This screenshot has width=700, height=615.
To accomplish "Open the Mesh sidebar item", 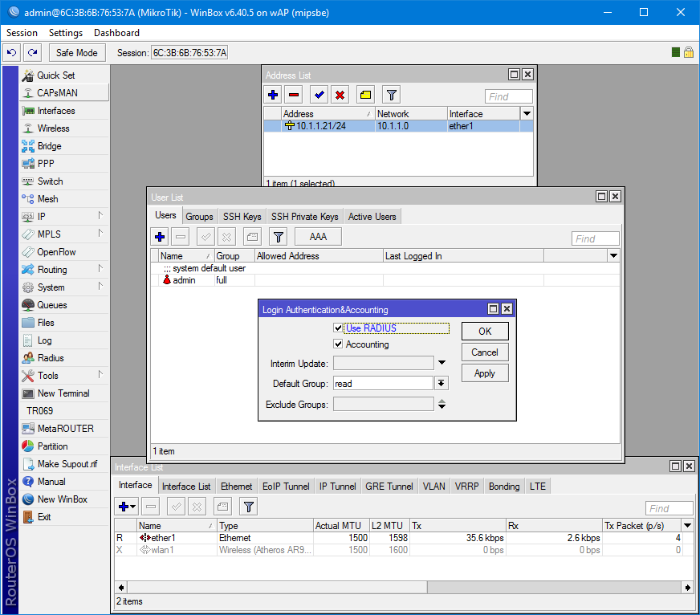I will coord(64,199).
